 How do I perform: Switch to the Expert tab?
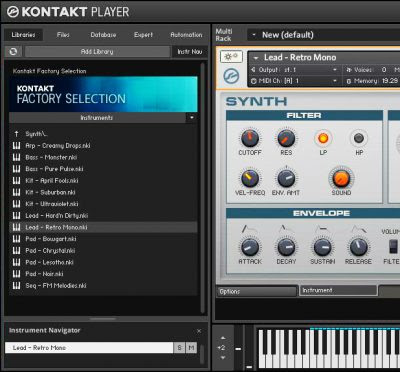click(x=143, y=35)
